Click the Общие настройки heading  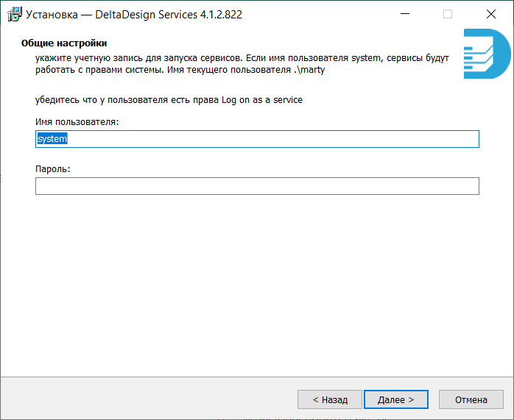pos(64,43)
